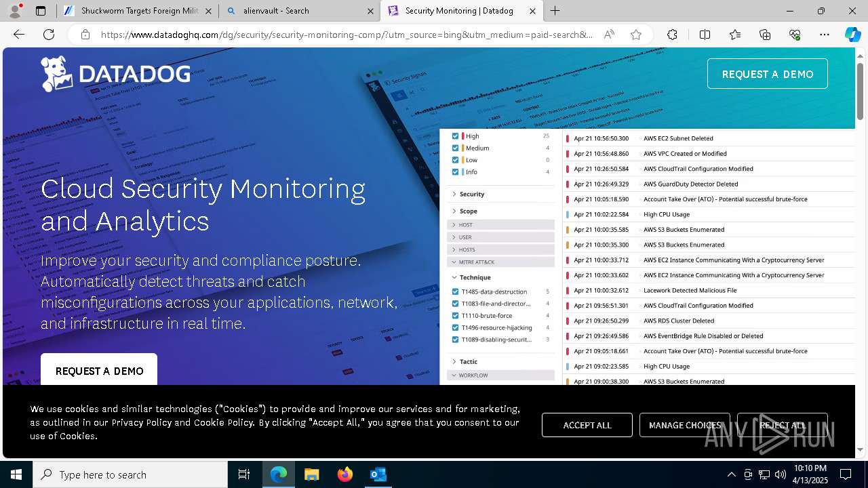The height and width of the screenshot is (488, 868).
Task: Toggle the T1496-resource-hijacking checkbox
Action: click(456, 327)
